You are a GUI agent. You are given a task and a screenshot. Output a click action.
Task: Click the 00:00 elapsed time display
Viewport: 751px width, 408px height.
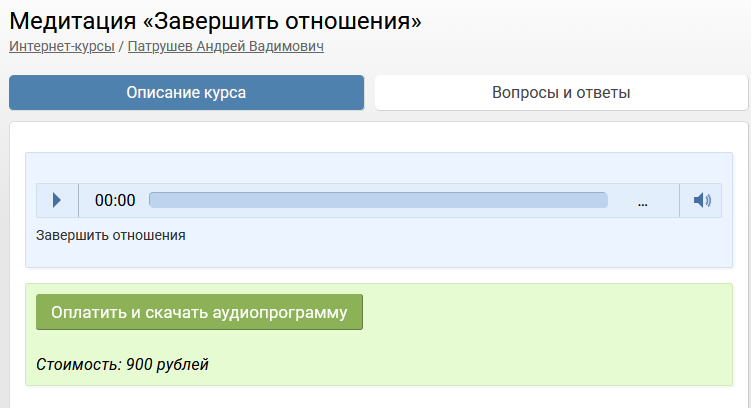pyautogui.click(x=115, y=200)
